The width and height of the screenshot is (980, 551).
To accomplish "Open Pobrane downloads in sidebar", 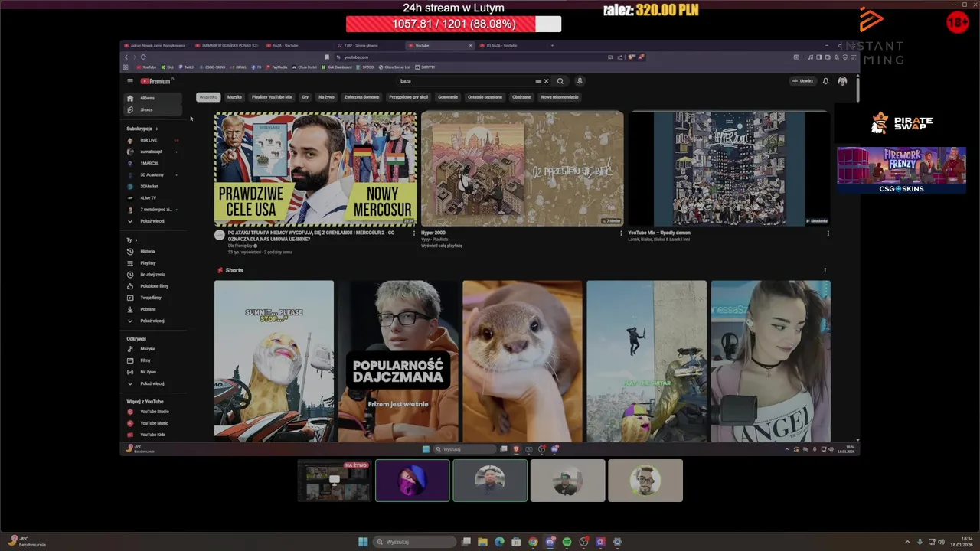I will tap(153, 309).
